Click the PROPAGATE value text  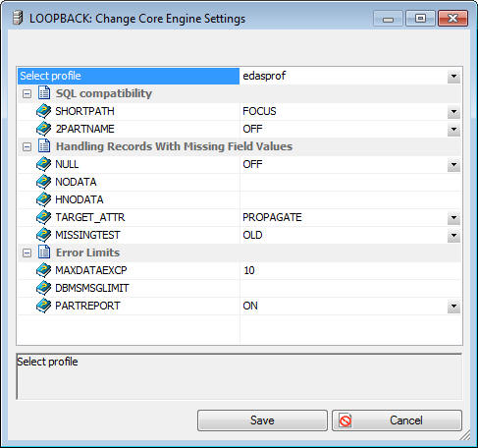click(x=272, y=217)
